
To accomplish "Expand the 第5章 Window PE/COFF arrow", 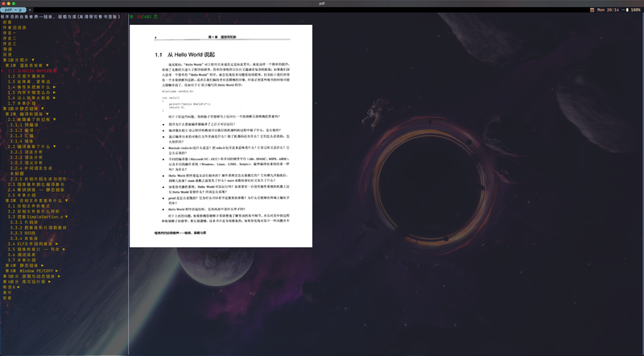I will pyautogui.click(x=56, y=271).
